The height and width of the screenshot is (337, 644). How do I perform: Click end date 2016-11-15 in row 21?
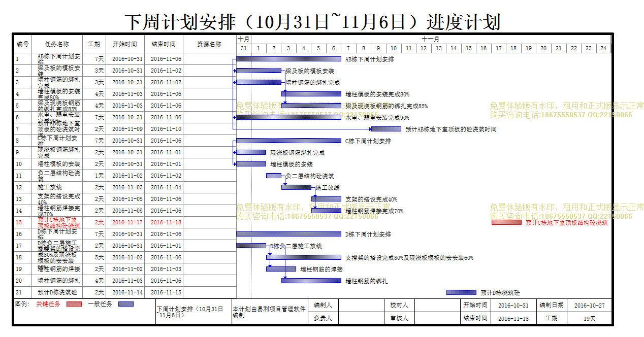click(166, 292)
